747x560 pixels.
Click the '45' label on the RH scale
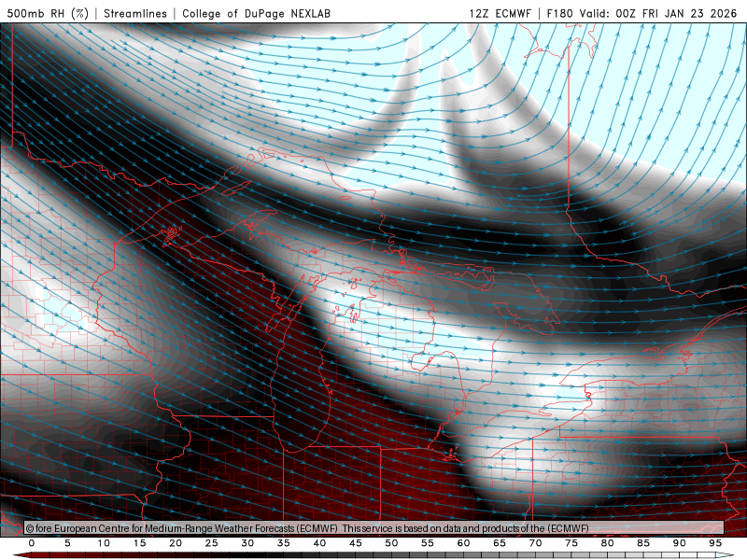click(x=356, y=543)
